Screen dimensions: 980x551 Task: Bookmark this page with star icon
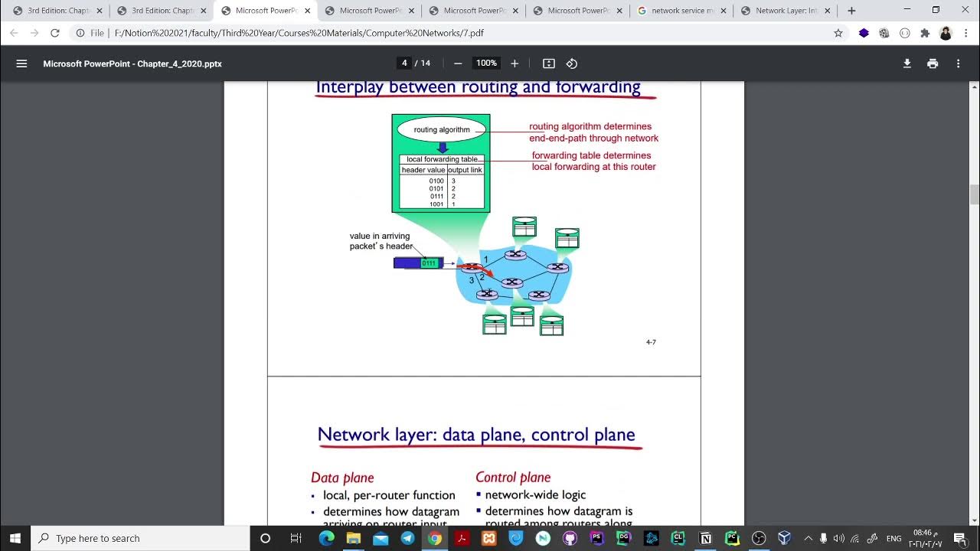click(x=838, y=33)
